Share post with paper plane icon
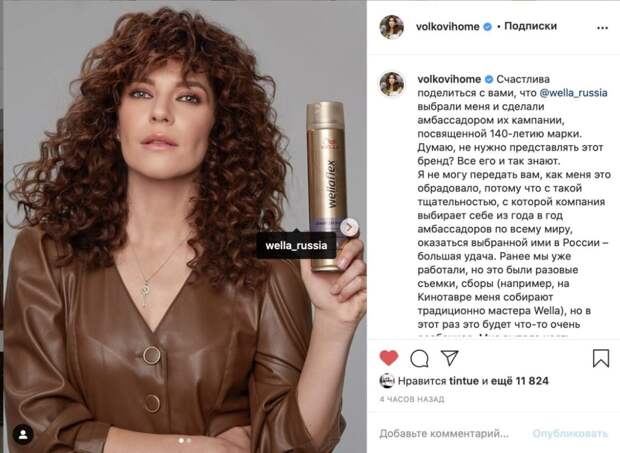The width and height of the screenshot is (620, 453). (x=450, y=358)
